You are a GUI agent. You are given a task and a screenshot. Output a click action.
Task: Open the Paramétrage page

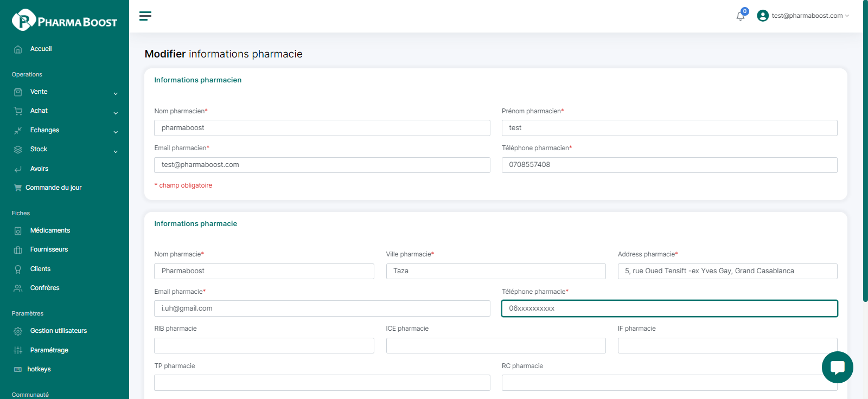click(49, 350)
